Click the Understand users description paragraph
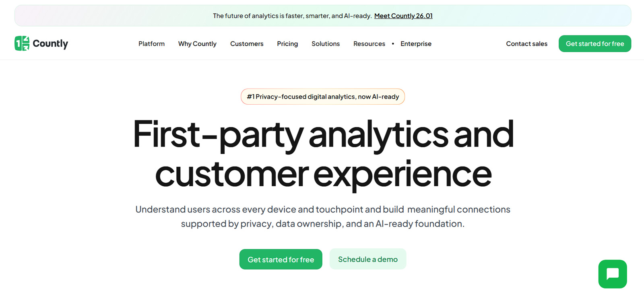644x305 pixels. [x=323, y=216]
